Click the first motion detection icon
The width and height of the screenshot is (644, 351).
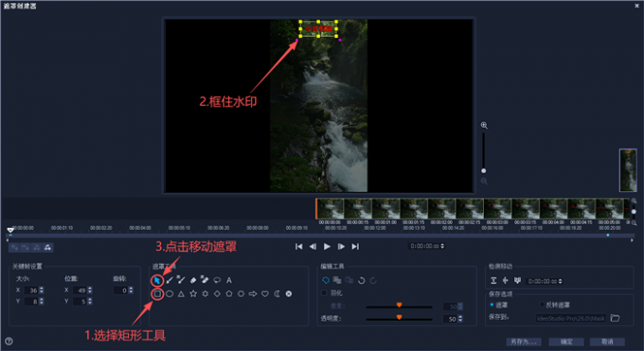pos(493,281)
